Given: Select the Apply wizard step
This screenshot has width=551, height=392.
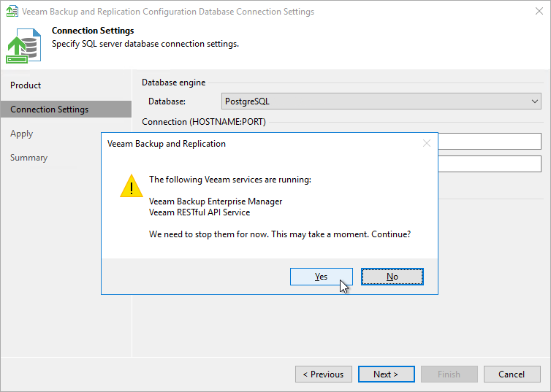Looking at the screenshot, I should coord(22,134).
